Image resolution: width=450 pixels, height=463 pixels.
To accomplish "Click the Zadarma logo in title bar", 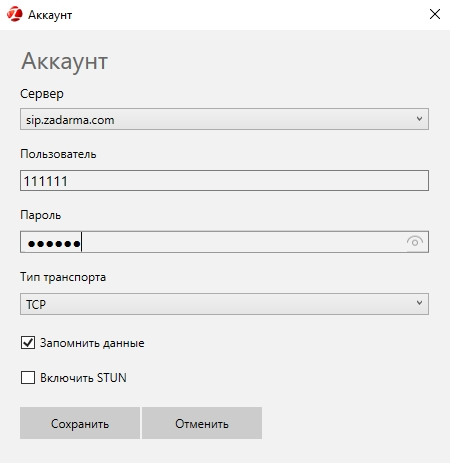I will pos(15,14).
